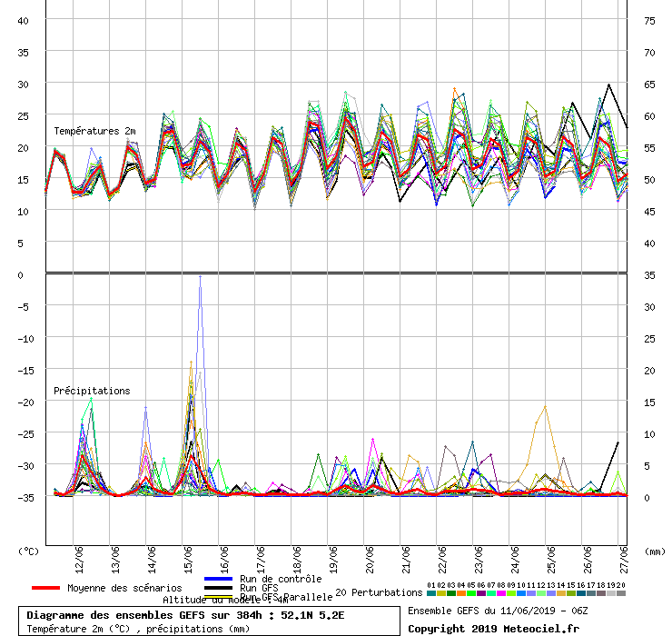Click perturbation 10 blue legend swatch

(x=521, y=593)
